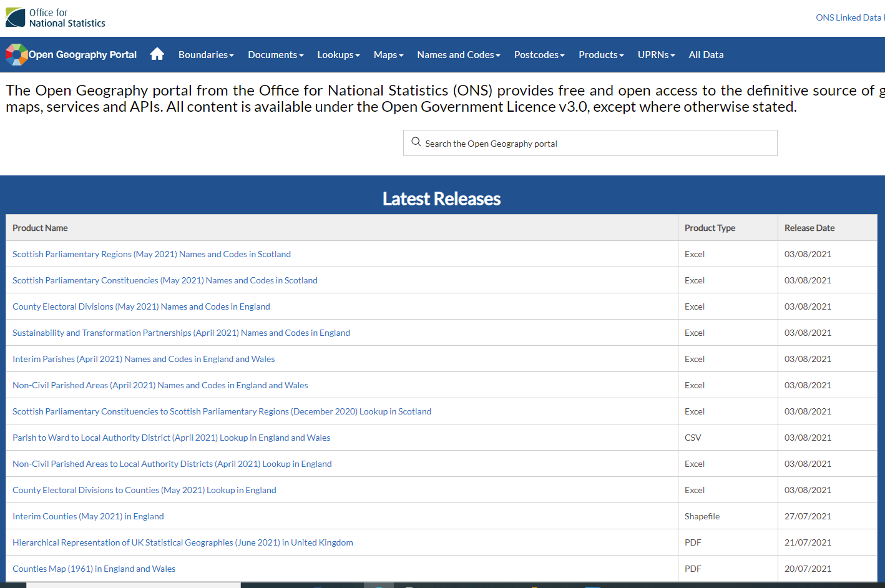Expand the Products dropdown
Screen dimensions: 885x588
pos(601,55)
